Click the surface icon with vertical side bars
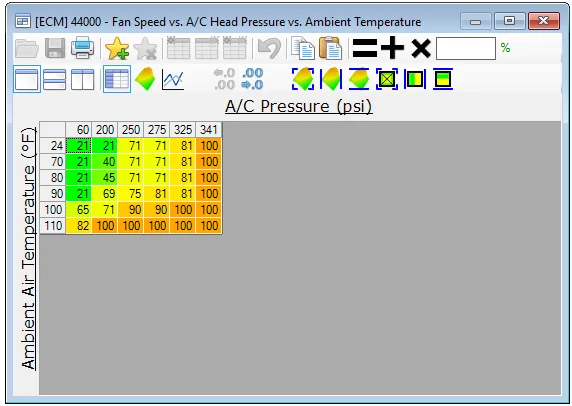Image resolution: width=572 pixels, height=406 pixels. 331,79
